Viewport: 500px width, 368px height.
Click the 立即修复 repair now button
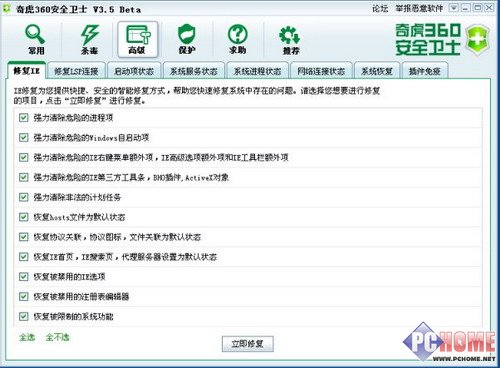pos(248,344)
